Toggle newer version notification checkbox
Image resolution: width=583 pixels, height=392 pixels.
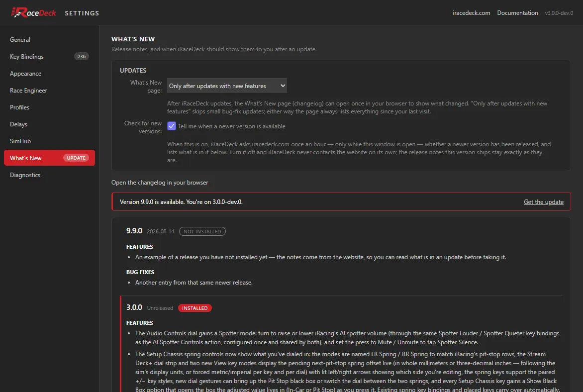(172, 126)
